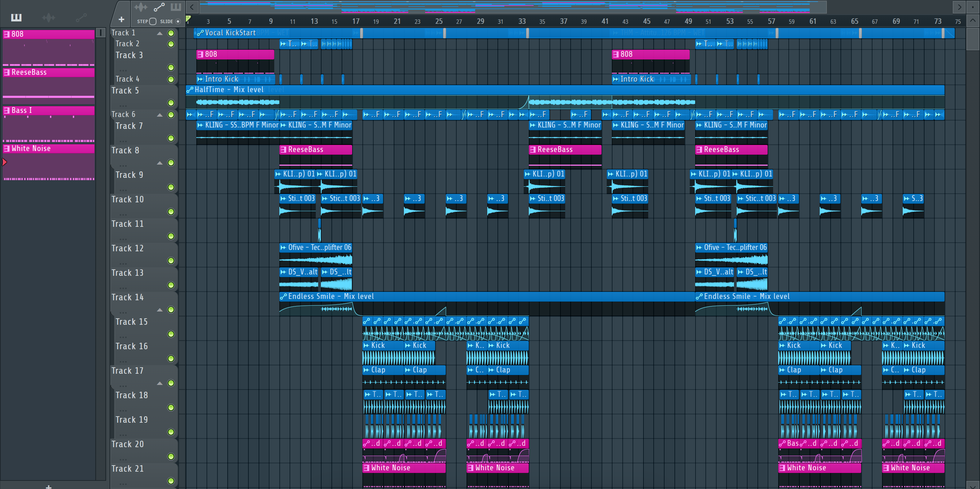This screenshot has height=489, width=980.
Task: Mute Track 10 via green LED
Action: coord(171,212)
